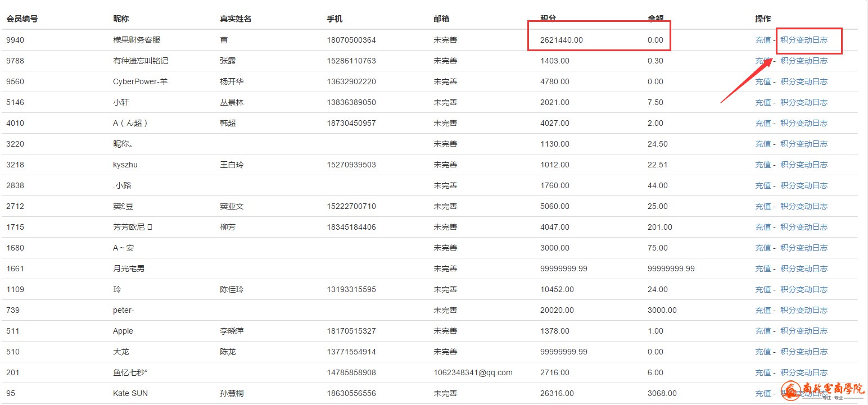Open 积分变动日志 for Apple row

pos(804,331)
